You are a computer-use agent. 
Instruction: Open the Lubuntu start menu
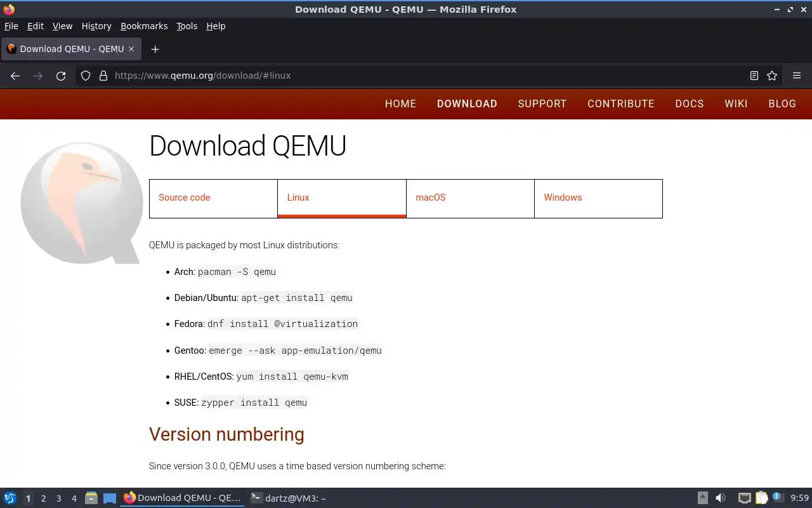(x=10, y=498)
